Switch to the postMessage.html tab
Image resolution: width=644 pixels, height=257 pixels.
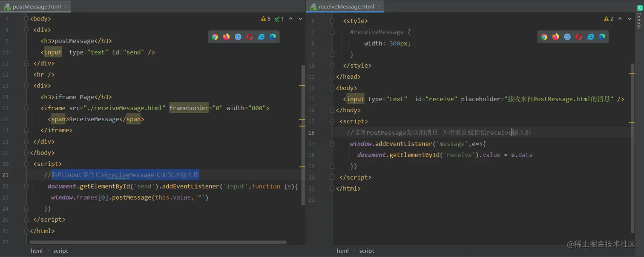point(36,6)
